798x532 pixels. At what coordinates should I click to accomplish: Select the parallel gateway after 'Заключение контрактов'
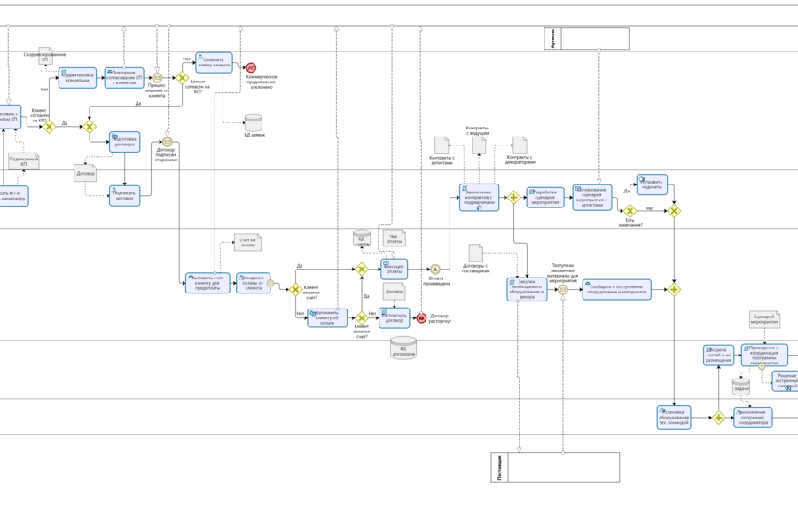point(513,198)
